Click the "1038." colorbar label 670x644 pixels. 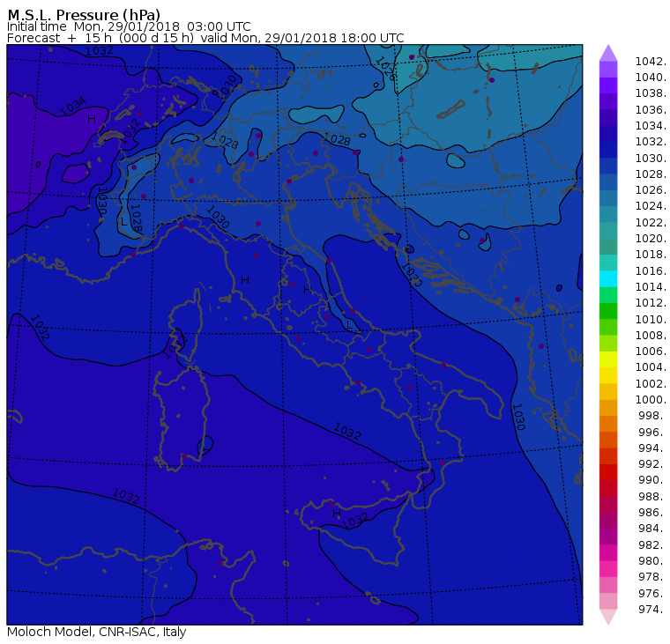pos(651,93)
